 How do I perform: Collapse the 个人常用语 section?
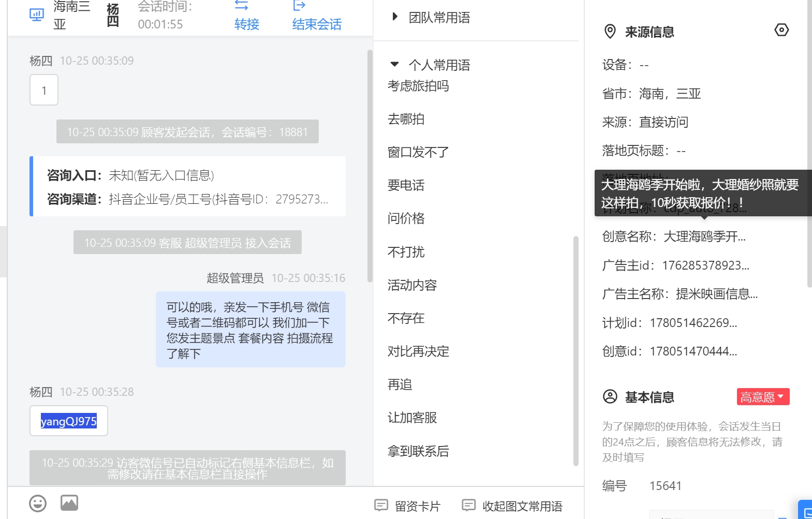click(430, 65)
